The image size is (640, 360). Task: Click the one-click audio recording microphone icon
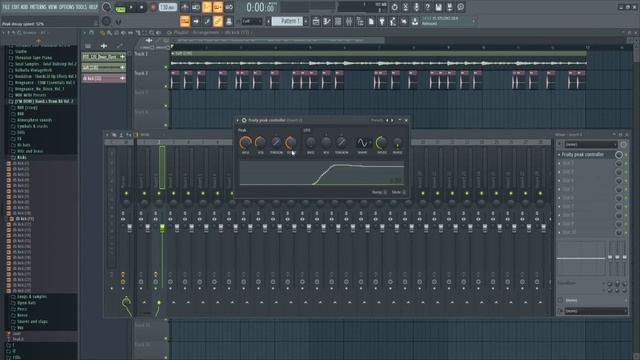coord(416,7)
